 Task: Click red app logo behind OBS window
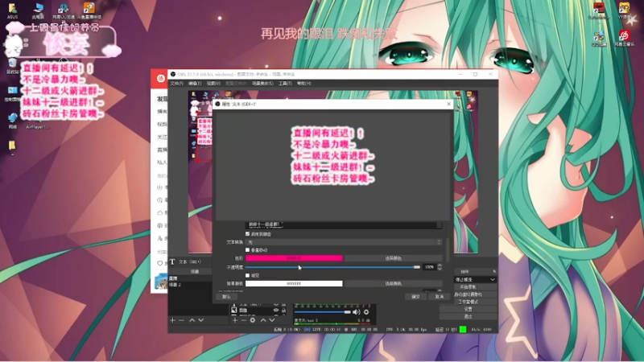160,78
